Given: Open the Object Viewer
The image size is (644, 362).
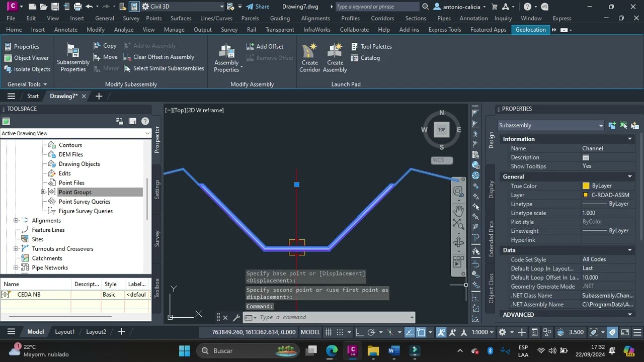Looking at the screenshot, I should point(27,58).
